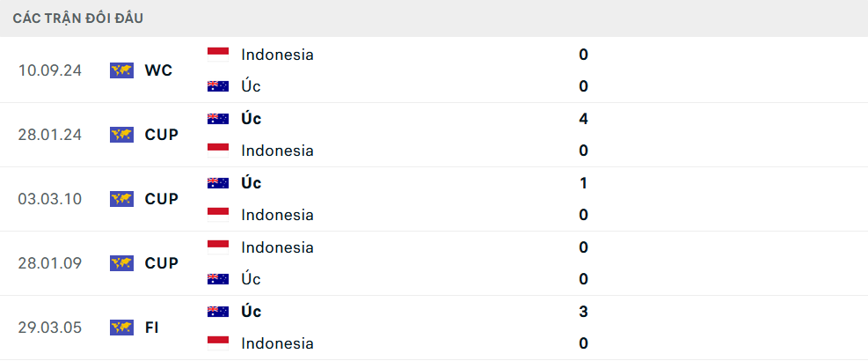868x361 pixels.
Task: Open the WC competition label
Action: [158, 70]
